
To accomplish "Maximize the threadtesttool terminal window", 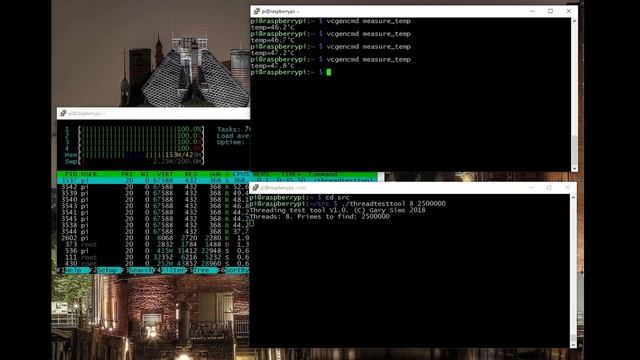I will 549,188.
